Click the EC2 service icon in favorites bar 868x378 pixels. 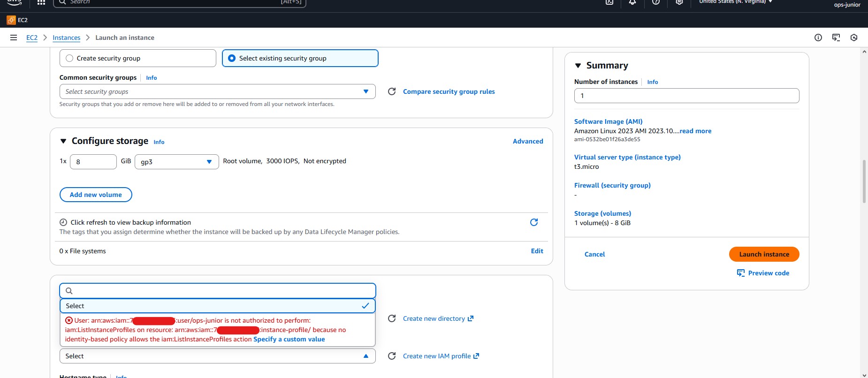11,20
